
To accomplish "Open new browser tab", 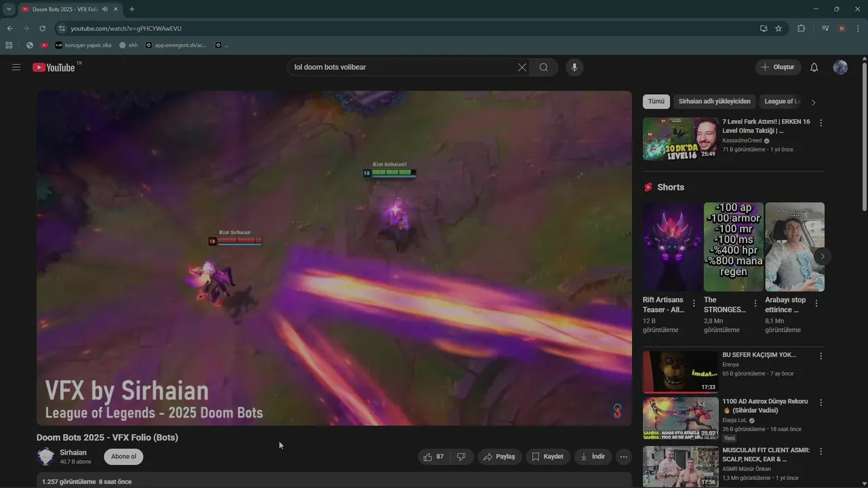I will tap(132, 9).
